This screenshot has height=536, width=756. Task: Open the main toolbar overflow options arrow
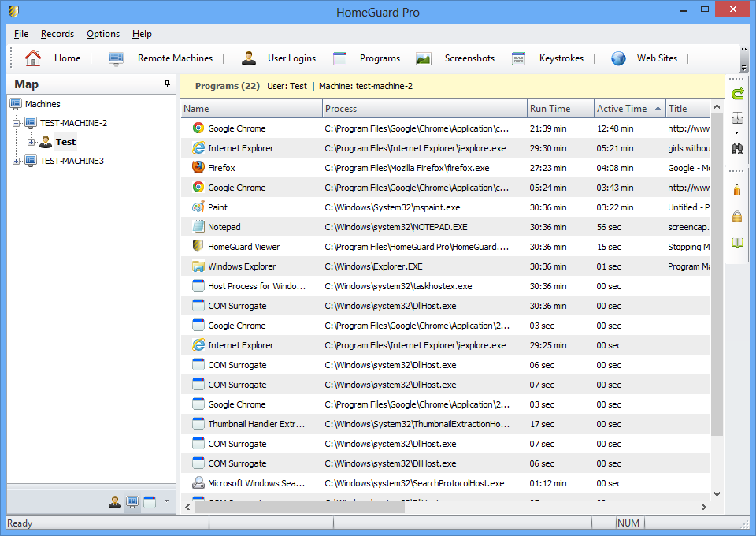point(744,68)
